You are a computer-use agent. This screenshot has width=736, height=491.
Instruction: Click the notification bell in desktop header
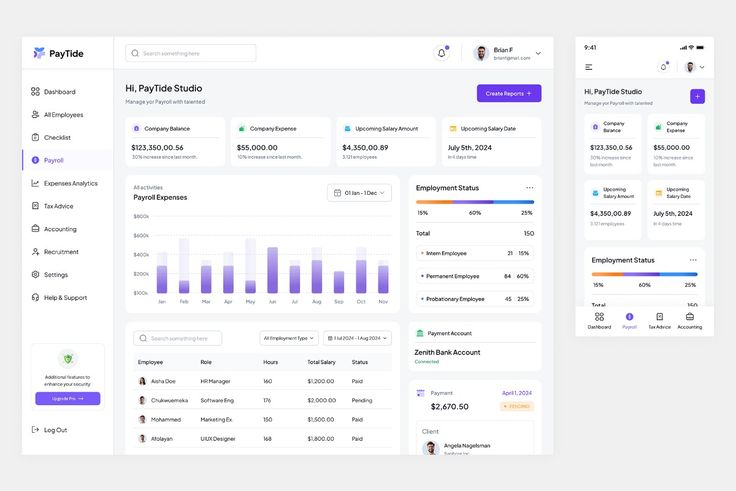pyautogui.click(x=441, y=53)
